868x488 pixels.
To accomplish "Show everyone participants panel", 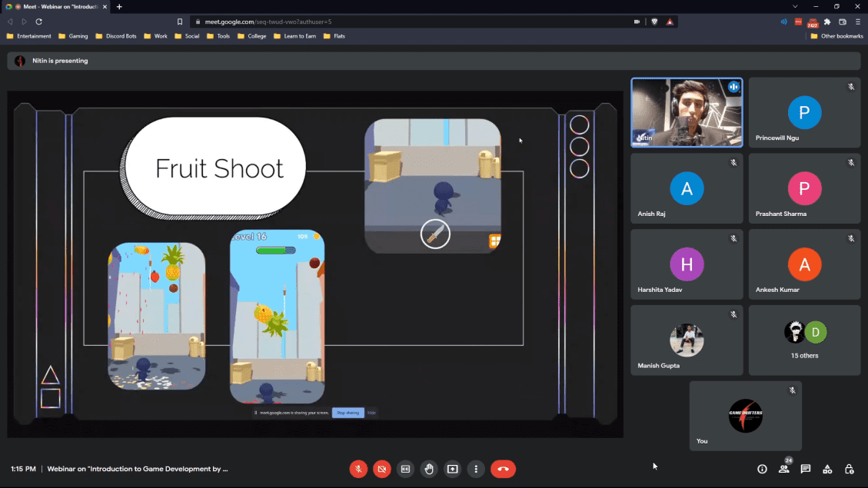I will (x=784, y=469).
